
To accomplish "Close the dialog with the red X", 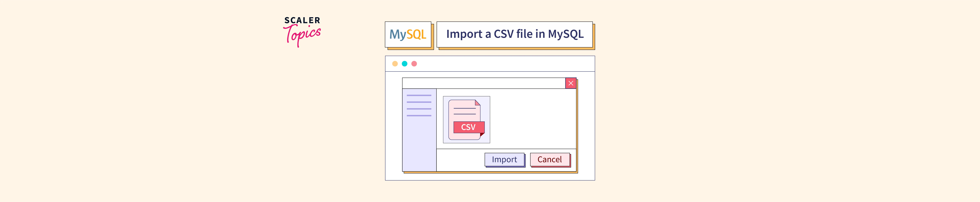I will tap(571, 83).
